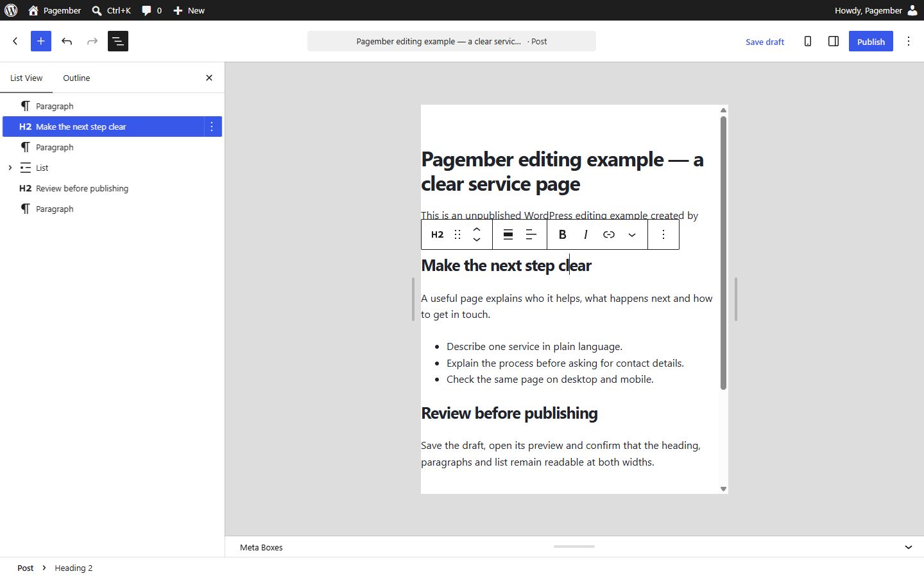Open the More formatting dropdown arrow
924x578 pixels.
[x=632, y=234]
